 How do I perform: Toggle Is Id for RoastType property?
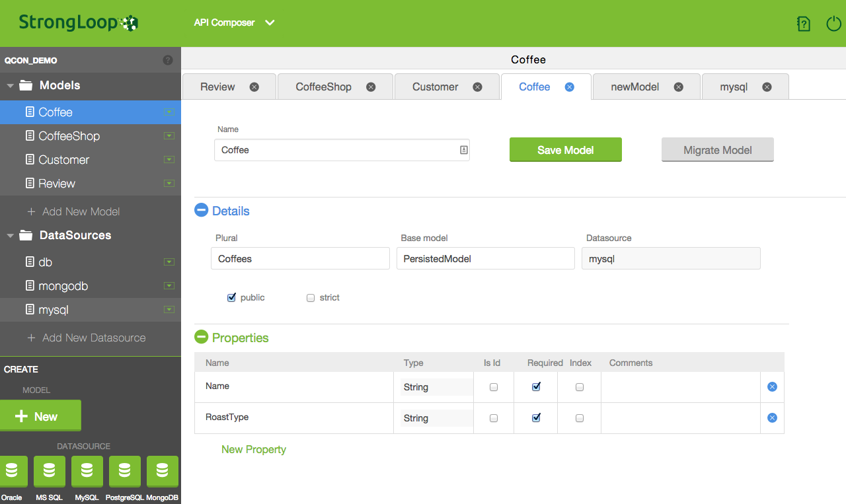pos(494,418)
